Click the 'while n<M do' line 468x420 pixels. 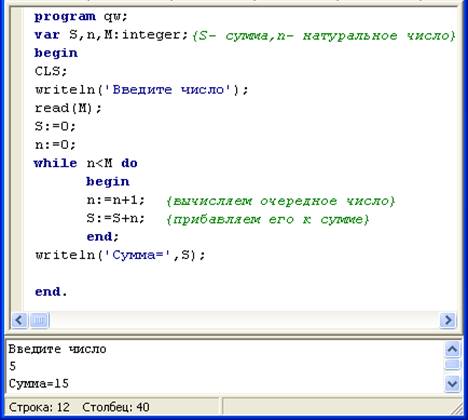[86, 163]
